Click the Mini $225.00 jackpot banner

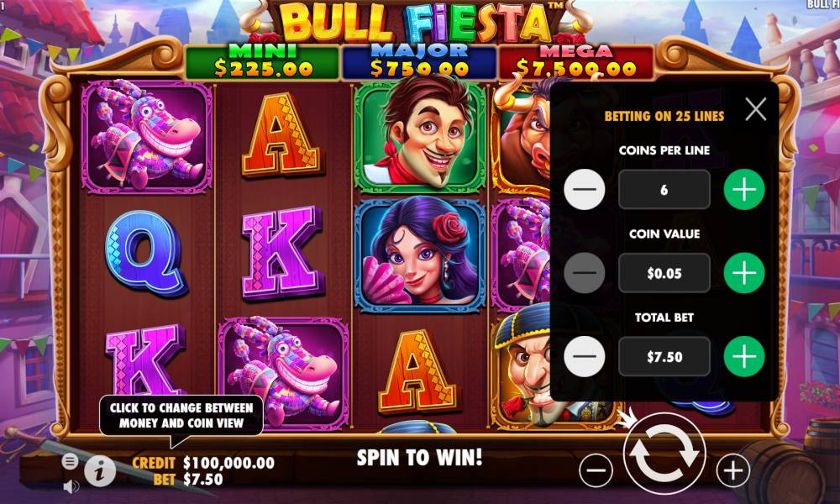(x=262, y=61)
